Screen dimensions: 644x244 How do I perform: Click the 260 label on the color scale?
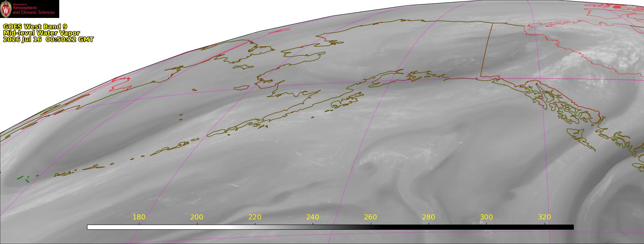click(x=370, y=217)
